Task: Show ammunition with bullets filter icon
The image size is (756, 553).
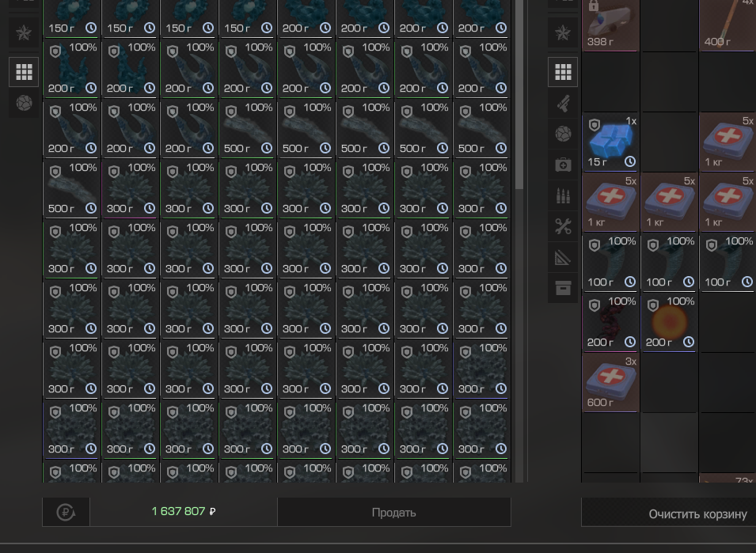Action: click(x=563, y=195)
